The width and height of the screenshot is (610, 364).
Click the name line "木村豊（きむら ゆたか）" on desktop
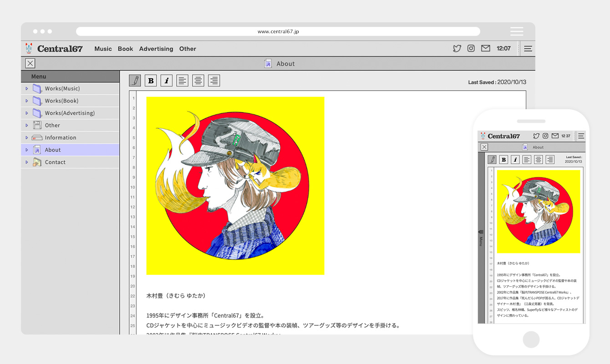176,296
